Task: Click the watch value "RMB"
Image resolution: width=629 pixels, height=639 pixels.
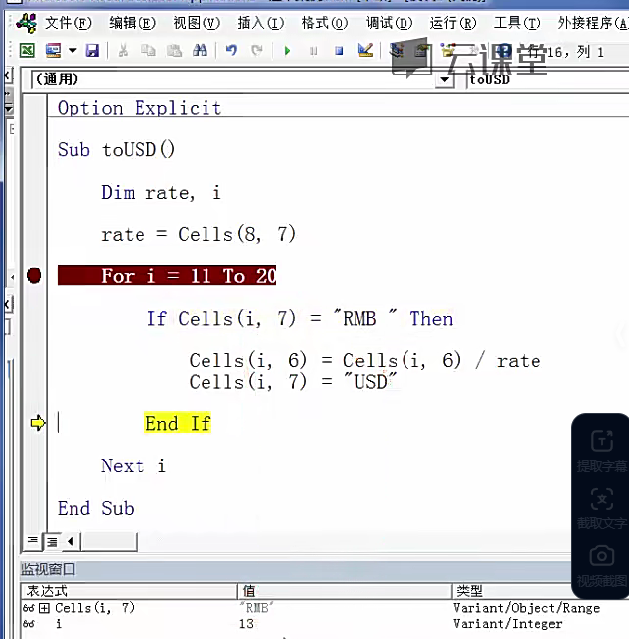Action: tap(256, 608)
